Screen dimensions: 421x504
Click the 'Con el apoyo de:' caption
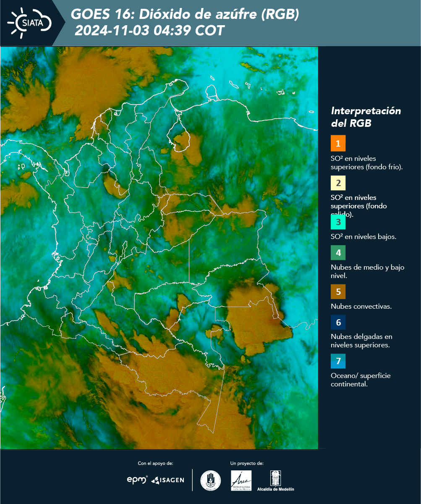155,463
